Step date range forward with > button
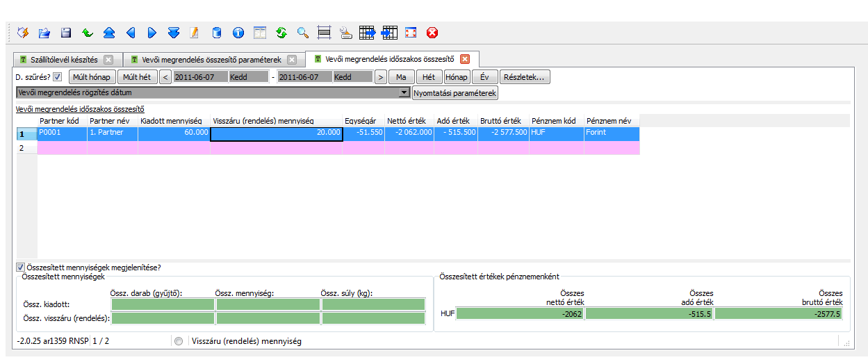Viewport: 868px width, 362px height. (x=380, y=77)
